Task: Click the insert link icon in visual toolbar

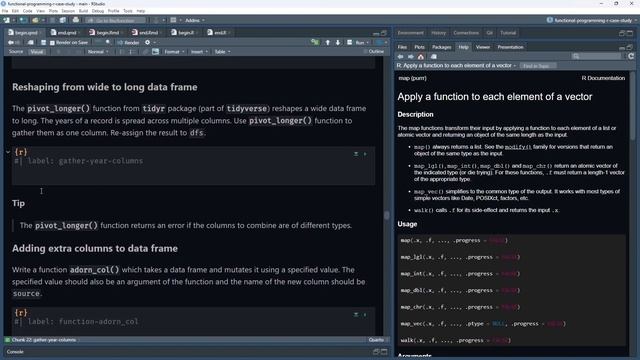Action: point(145,52)
